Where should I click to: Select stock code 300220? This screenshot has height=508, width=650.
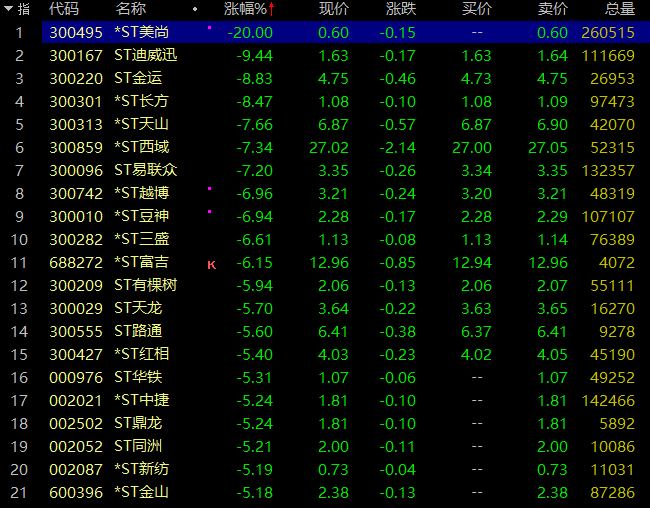pyautogui.click(x=76, y=79)
